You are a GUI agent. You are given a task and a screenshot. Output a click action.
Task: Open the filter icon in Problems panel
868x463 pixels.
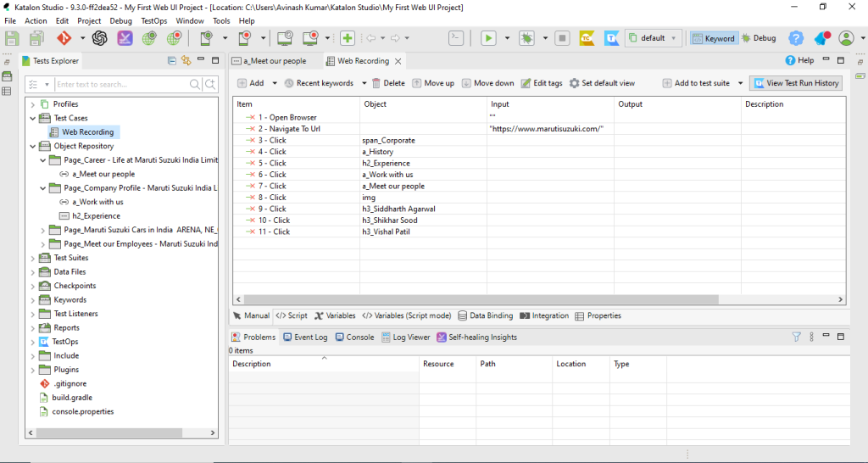click(x=797, y=337)
